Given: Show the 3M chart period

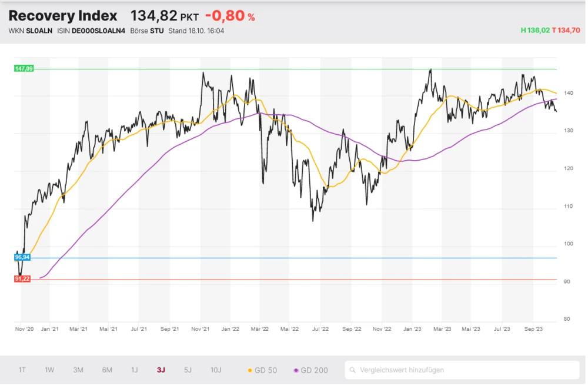Looking at the screenshot, I should pos(78,370).
